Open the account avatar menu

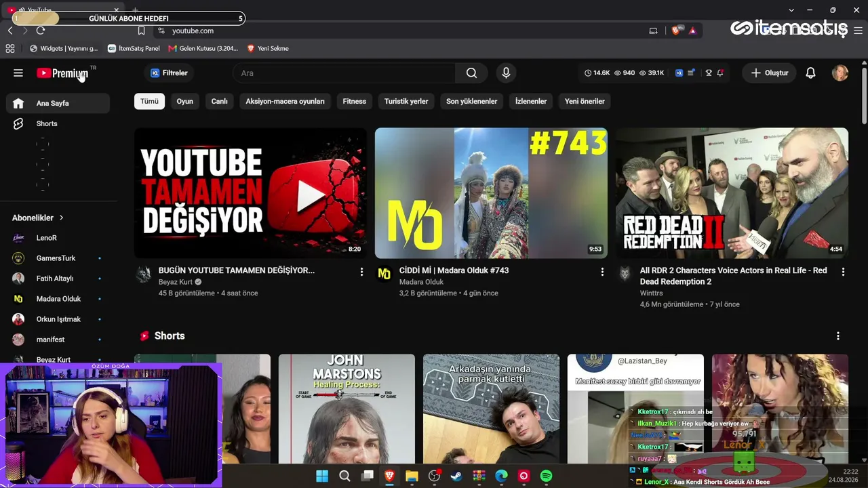[x=840, y=73]
